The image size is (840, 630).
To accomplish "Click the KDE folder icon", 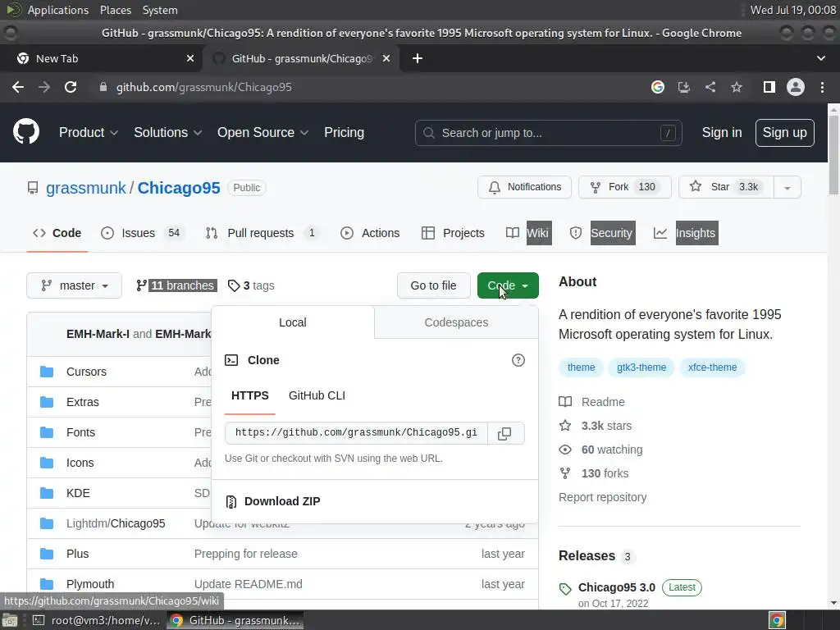I will (47, 493).
